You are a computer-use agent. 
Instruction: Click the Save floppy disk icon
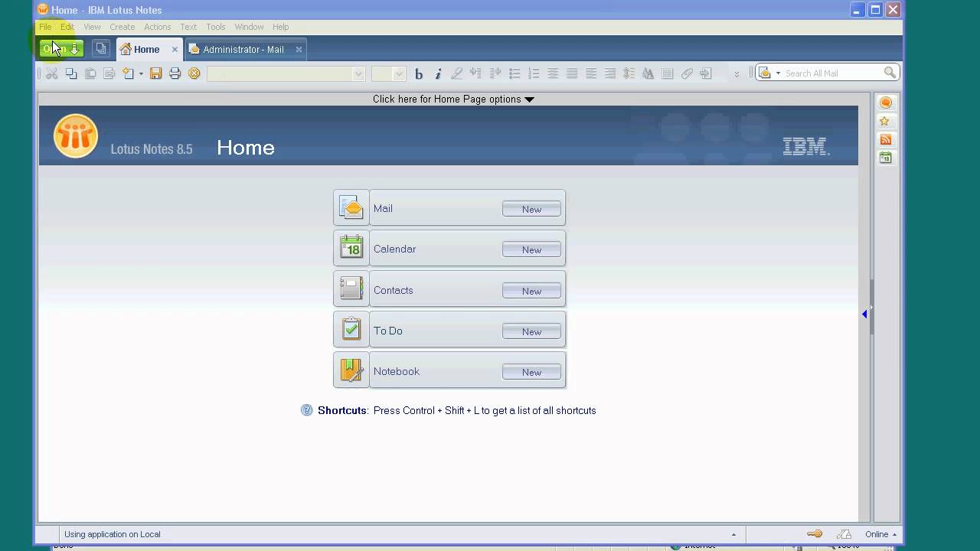[156, 73]
